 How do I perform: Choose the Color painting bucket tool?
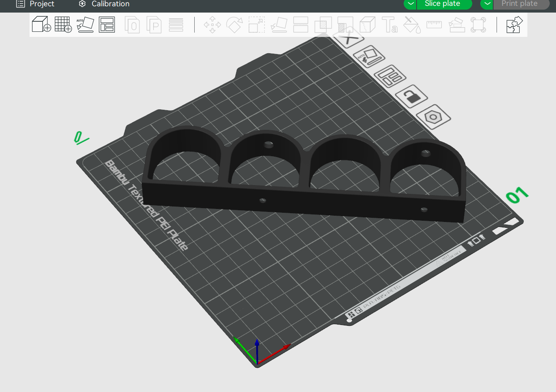coord(412,25)
